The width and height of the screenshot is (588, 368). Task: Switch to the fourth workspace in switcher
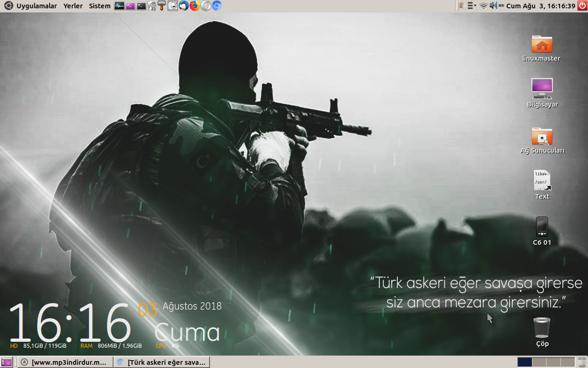click(568, 362)
